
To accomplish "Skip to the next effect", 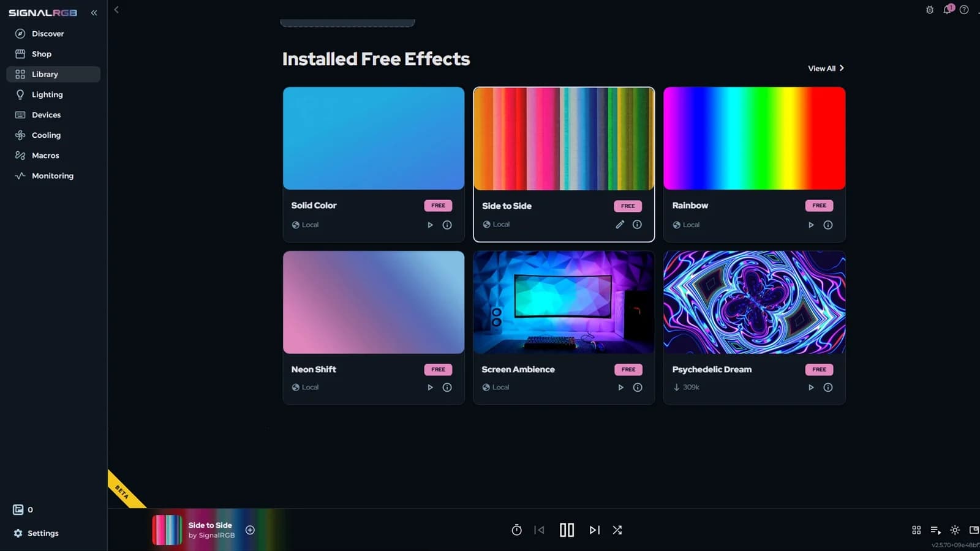I will click(594, 530).
